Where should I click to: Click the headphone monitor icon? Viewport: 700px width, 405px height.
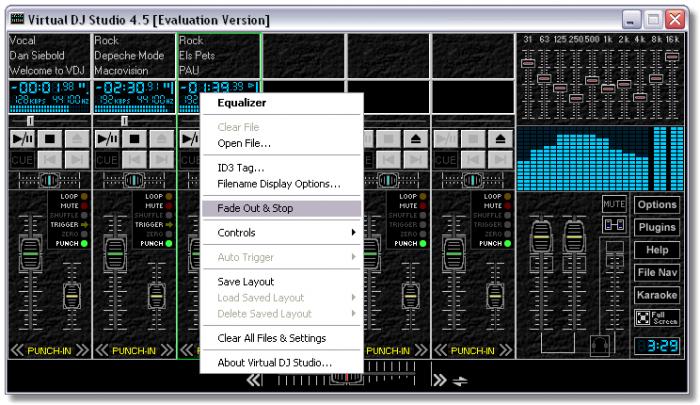pyautogui.click(x=598, y=343)
